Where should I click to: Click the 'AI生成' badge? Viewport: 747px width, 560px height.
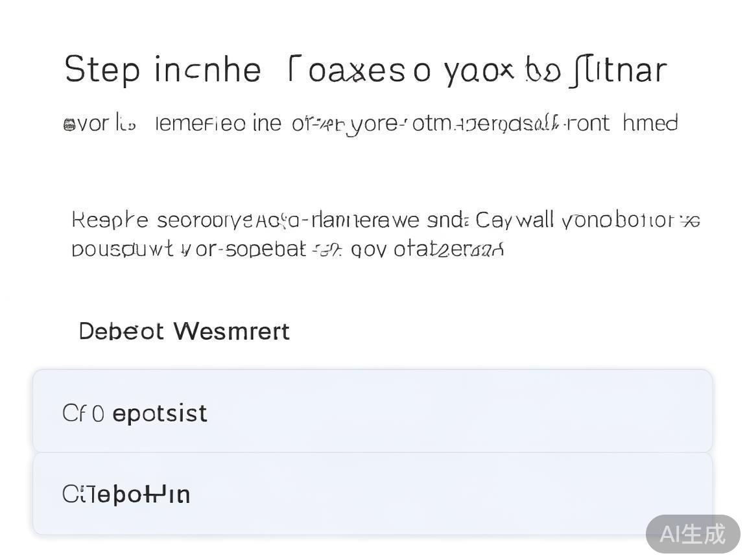tap(693, 534)
